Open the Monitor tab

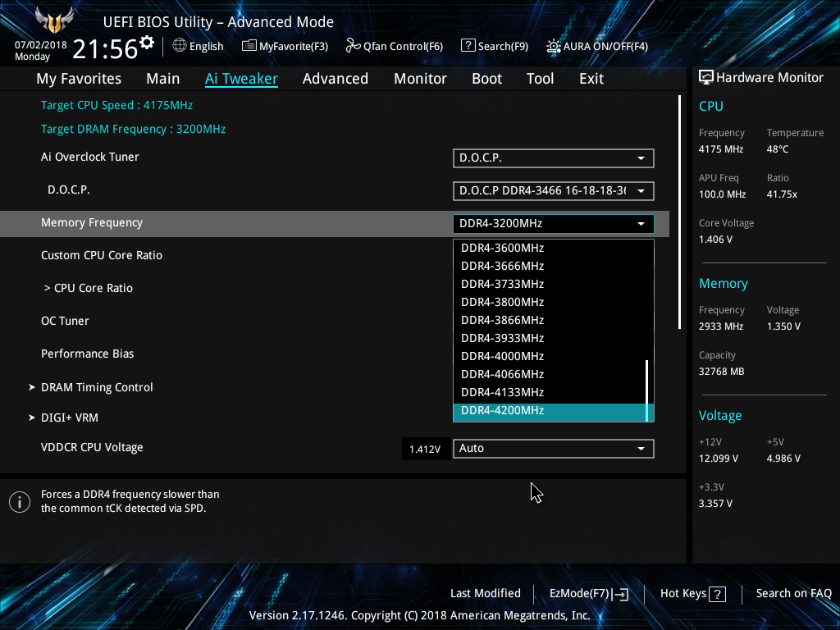pyautogui.click(x=421, y=79)
